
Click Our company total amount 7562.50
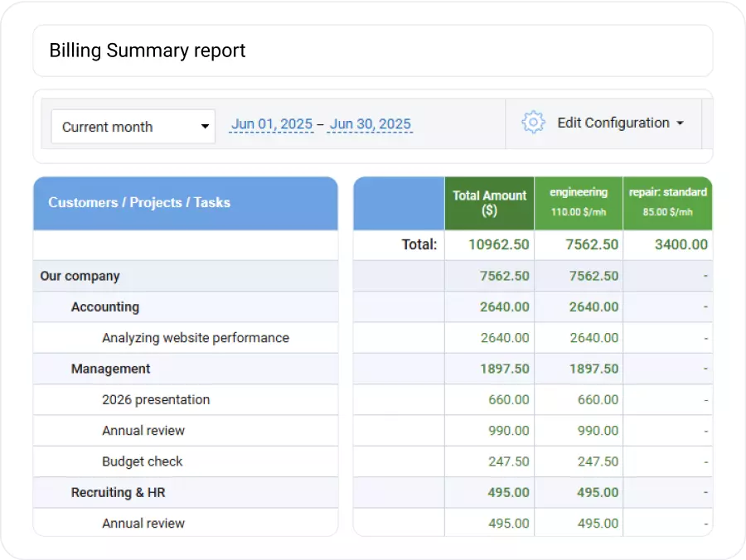(x=504, y=276)
